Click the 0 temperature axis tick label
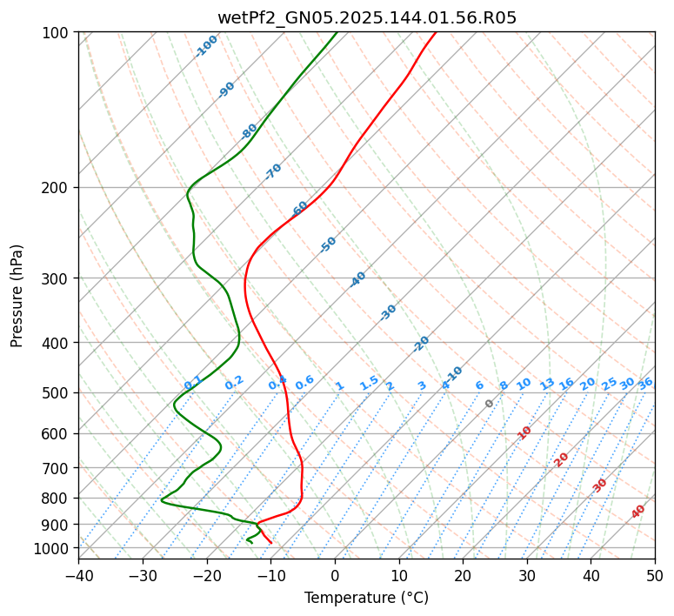The width and height of the screenshot is (674, 616). pos(335,575)
